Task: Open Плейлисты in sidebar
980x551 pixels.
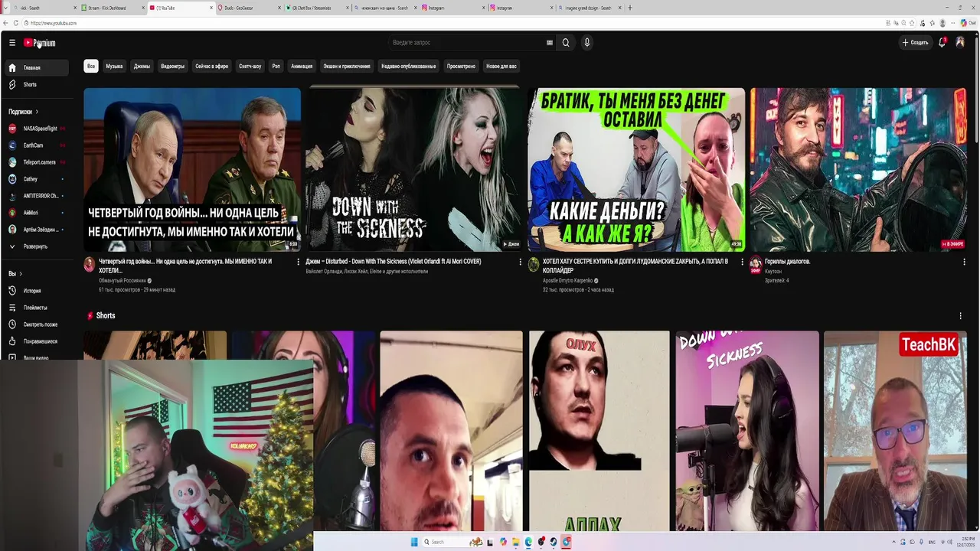Action: pos(36,308)
